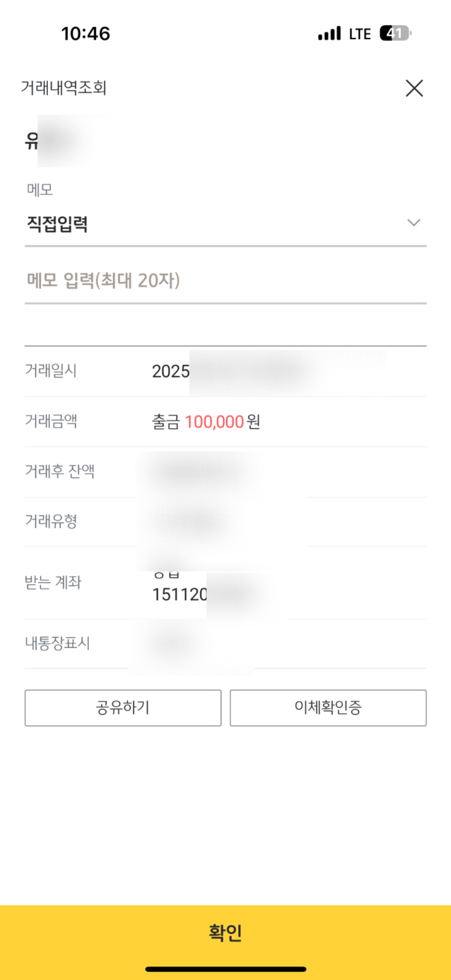Select the 거래유형 row label
The height and width of the screenshot is (980, 451).
point(51,521)
